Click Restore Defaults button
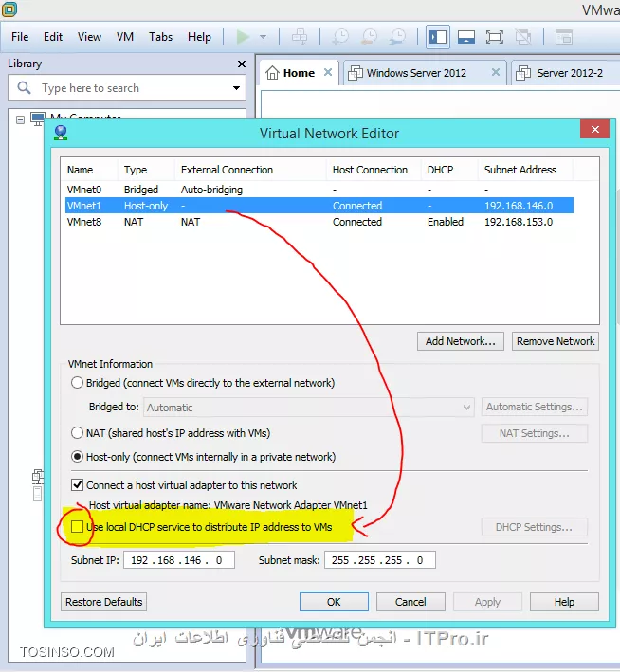The image size is (620, 672). (103, 602)
